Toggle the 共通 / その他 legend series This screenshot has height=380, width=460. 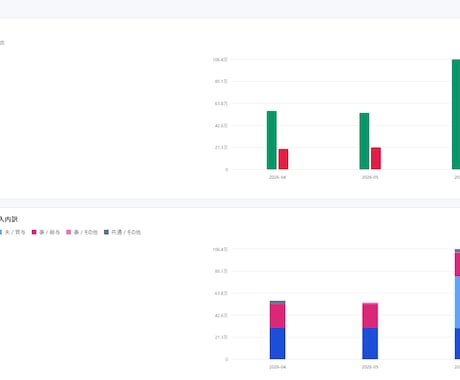[122, 232]
